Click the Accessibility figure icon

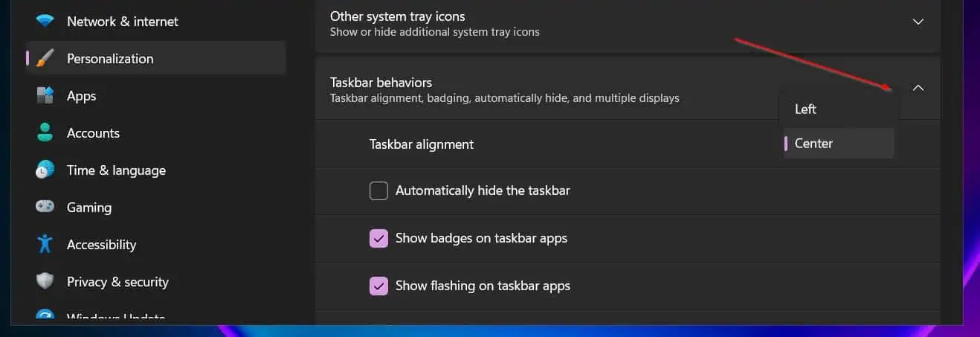click(45, 245)
